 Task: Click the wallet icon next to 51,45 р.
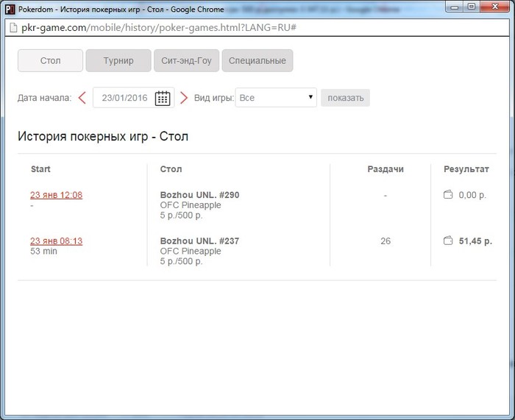[448, 241]
